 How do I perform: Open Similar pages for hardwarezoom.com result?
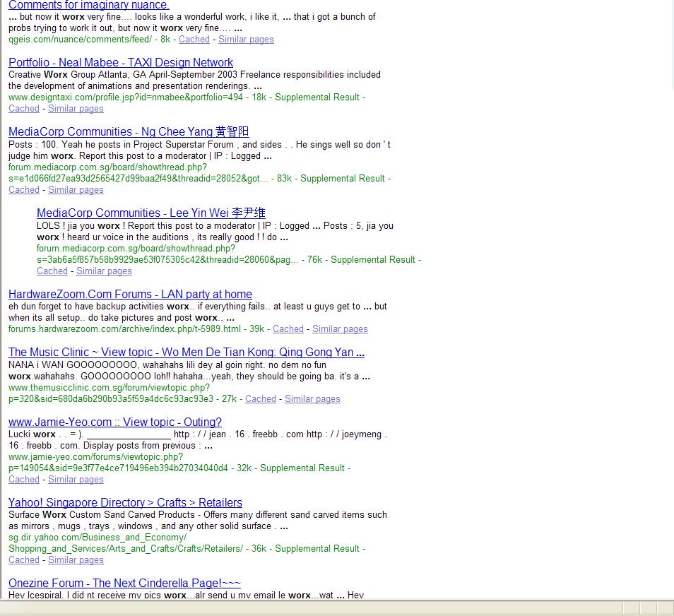[340, 329]
